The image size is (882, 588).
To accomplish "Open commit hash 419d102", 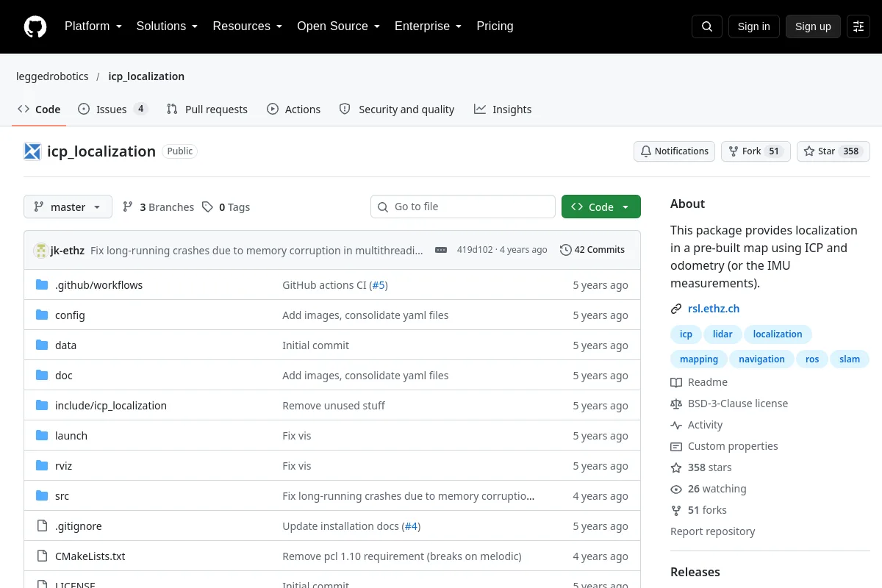I will click(475, 250).
